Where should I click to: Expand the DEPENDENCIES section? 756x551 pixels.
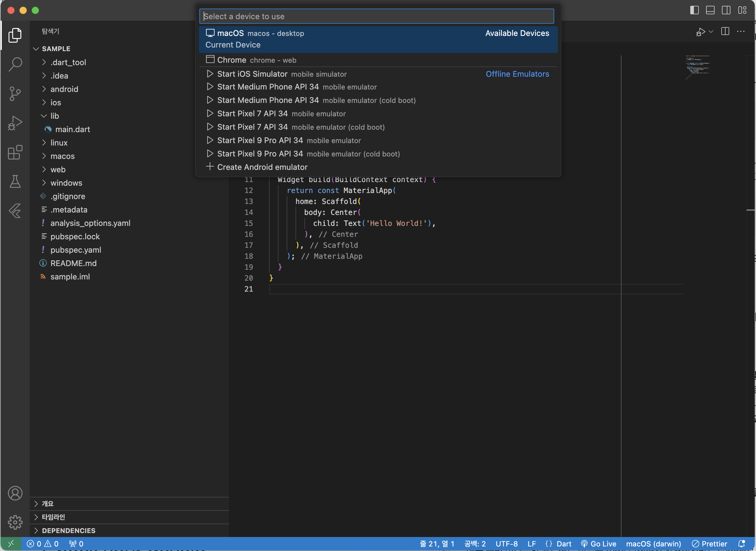click(68, 530)
